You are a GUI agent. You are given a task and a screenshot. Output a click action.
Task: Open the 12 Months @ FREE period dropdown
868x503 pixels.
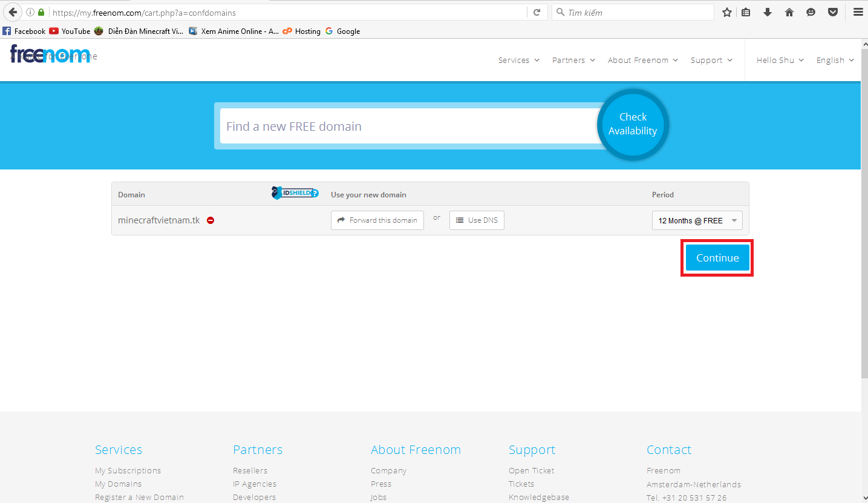coord(697,220)
